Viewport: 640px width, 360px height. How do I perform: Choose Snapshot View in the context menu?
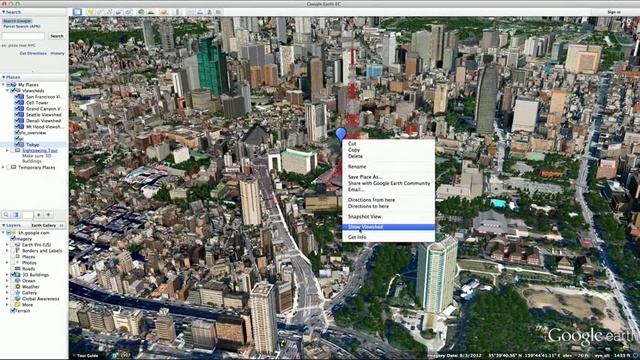[388, 216]
